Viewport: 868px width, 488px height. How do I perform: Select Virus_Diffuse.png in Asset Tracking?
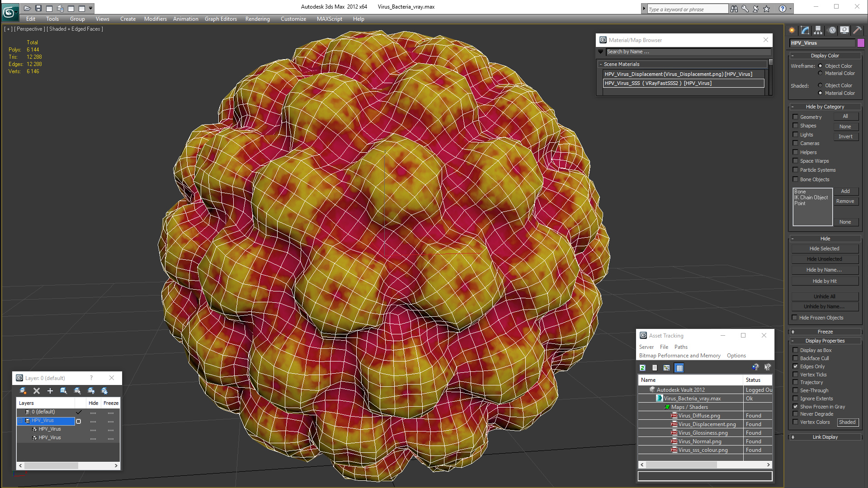click(699, 416)
